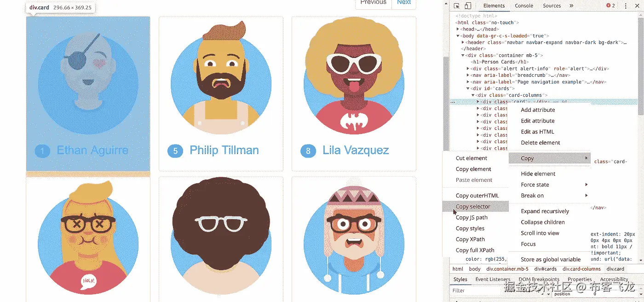
Task: Go to the Previous page of cards
Action: point(373,3)
